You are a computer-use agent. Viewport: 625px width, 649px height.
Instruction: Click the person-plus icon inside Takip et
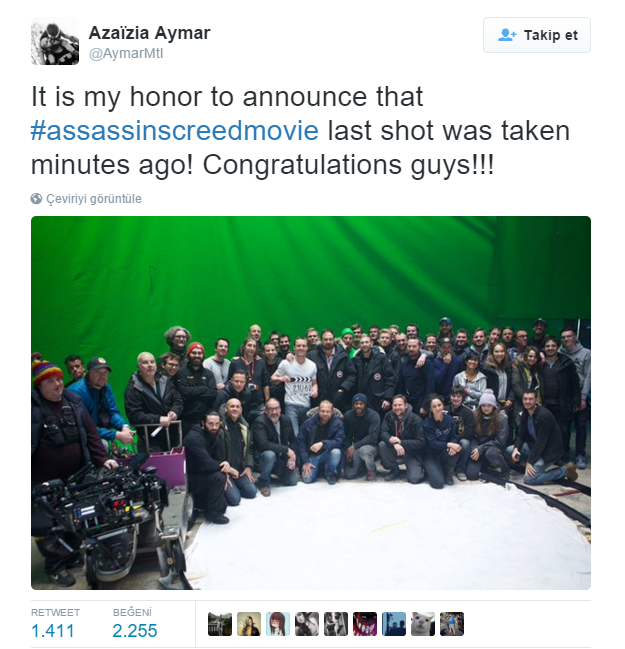coord(507,35)
